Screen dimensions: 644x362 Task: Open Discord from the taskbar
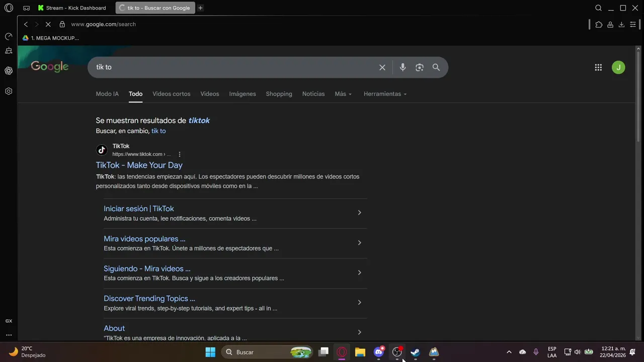click(379, 352)
